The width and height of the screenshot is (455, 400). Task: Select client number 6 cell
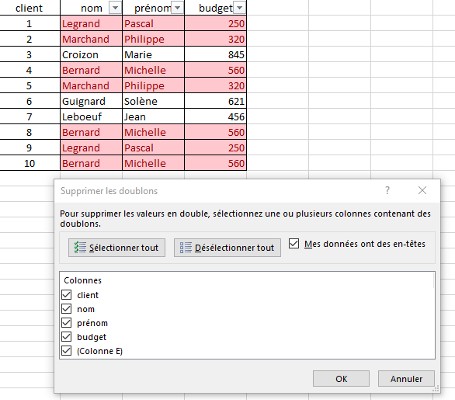(x=29, y=101)
